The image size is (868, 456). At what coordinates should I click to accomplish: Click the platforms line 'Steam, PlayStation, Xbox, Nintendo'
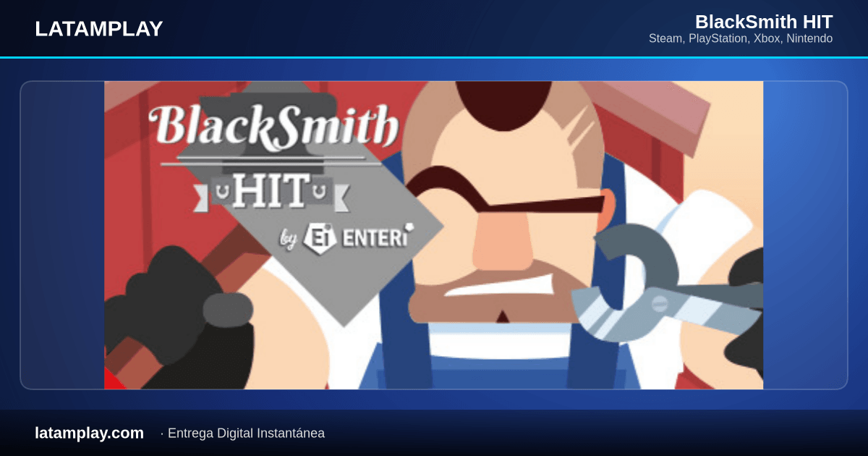[741, 38]
